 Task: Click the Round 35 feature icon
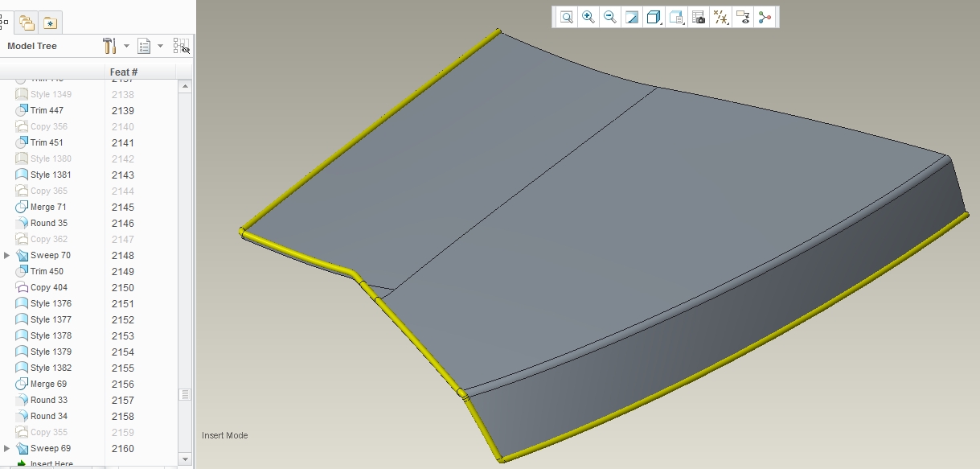[22, 223]
